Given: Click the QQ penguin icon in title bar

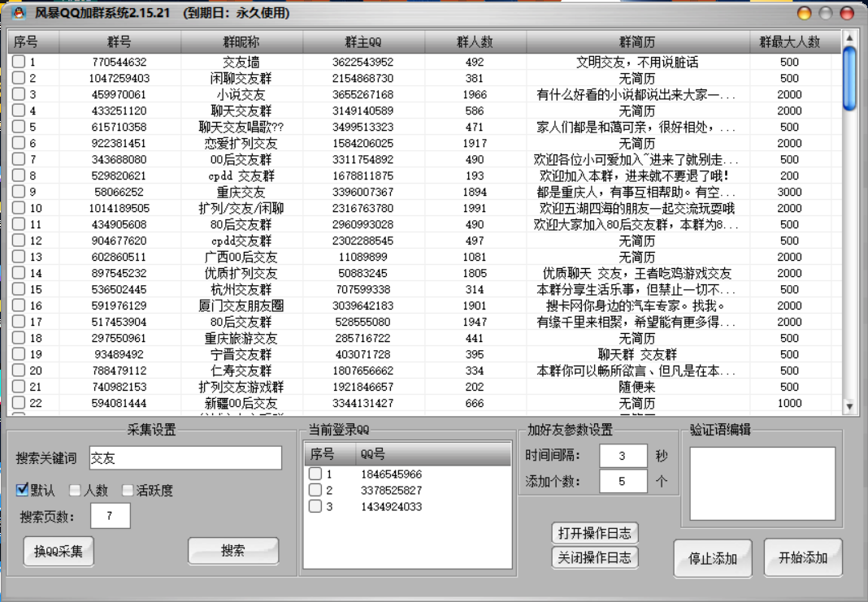Looking at the screenshot, I should pos(19,13).
